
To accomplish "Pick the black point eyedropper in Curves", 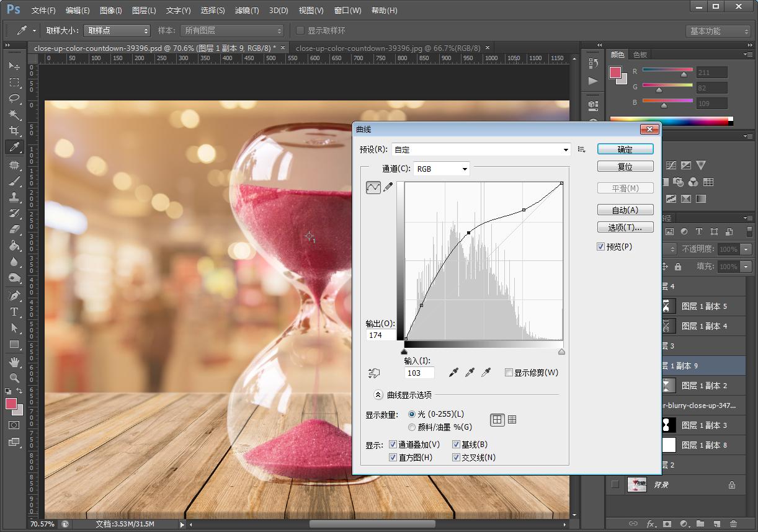I will pyautogui.click(x=454, y=372).
